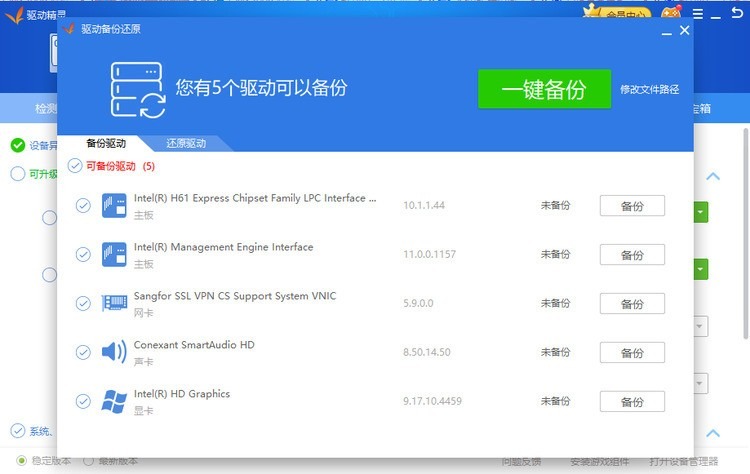This screenshot has width=750, height=474.
Task: Click driver name Intel(R) Management Engine Interface
Action: coord(223,247)
